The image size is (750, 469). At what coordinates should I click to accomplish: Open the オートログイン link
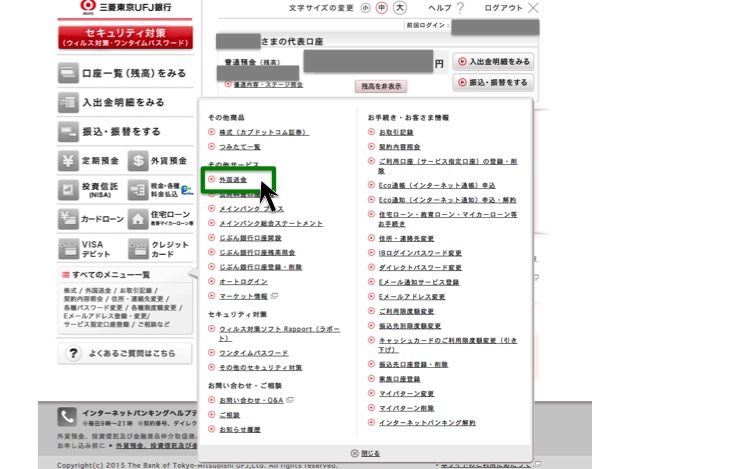[243, 282]
